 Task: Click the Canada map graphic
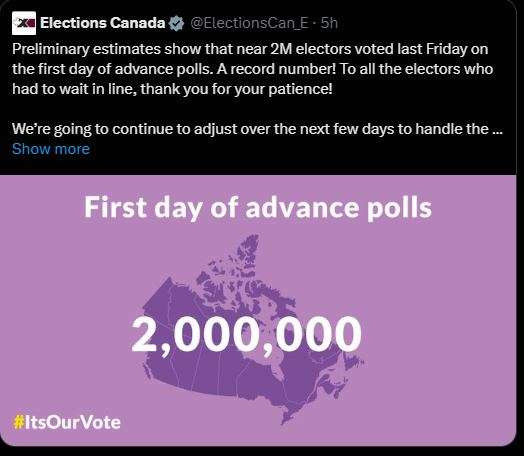click(x=253, y=329)
